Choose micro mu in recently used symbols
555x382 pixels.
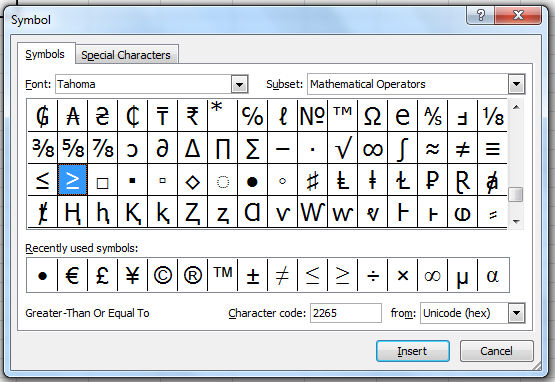[463, 275]
